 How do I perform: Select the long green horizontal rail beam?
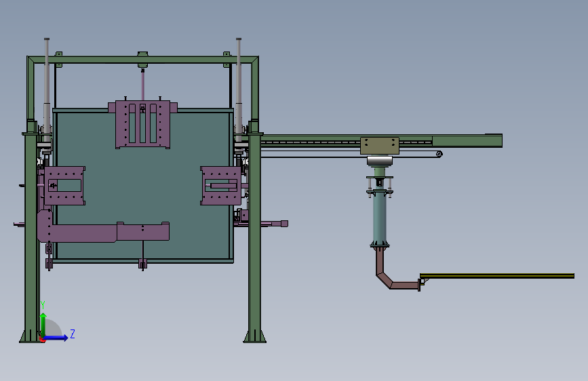381,140
